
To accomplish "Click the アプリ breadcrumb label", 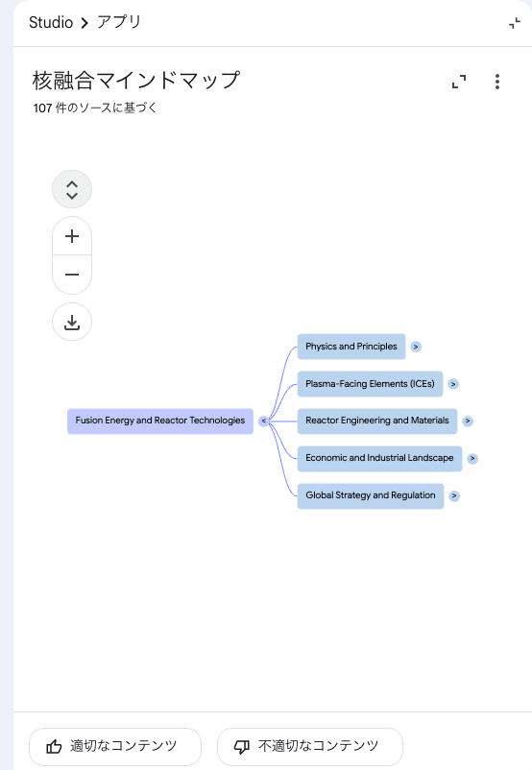I will click(119, 23).
